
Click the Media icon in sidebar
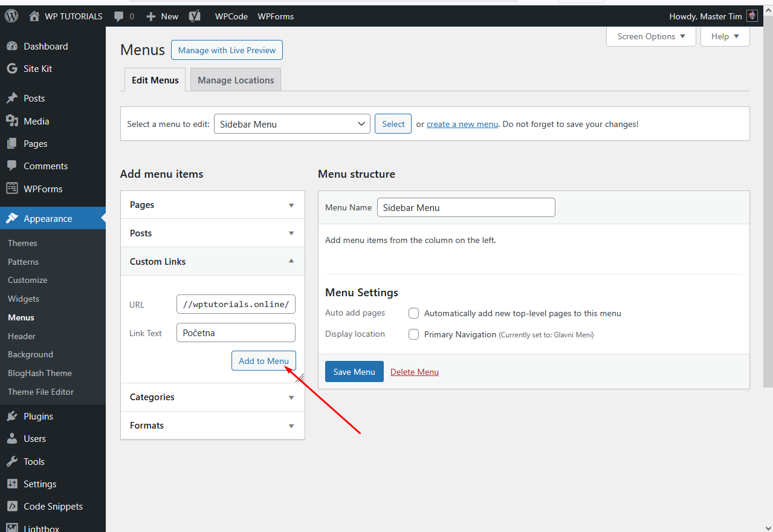[x=12, y=121]
